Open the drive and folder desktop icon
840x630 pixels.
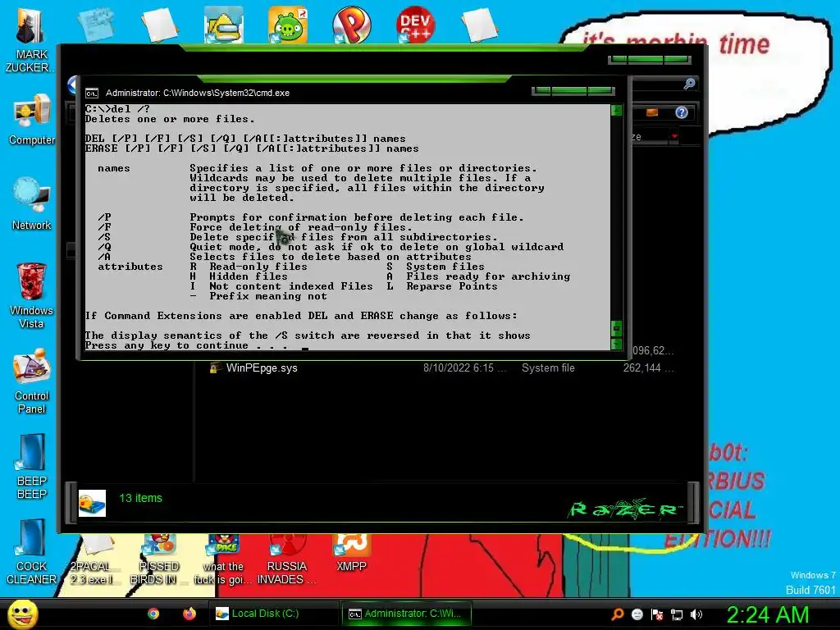tap(223, 25)
